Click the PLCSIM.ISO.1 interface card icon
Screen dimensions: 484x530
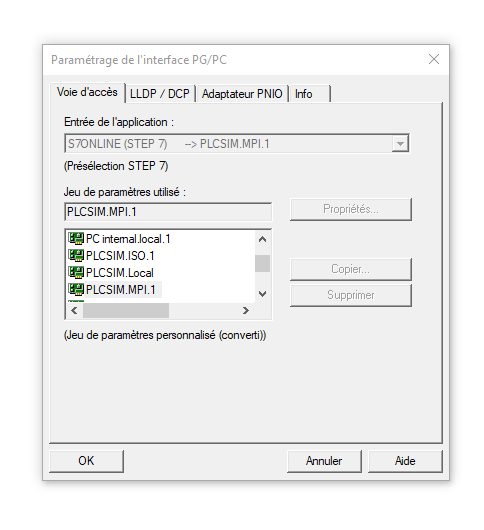tap(76, 255)
